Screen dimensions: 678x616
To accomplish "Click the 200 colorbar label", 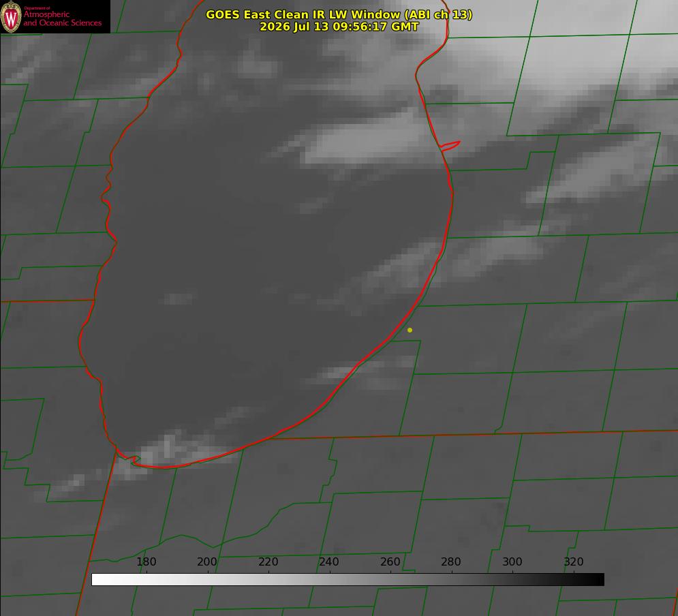I will [x=207, y=561].
